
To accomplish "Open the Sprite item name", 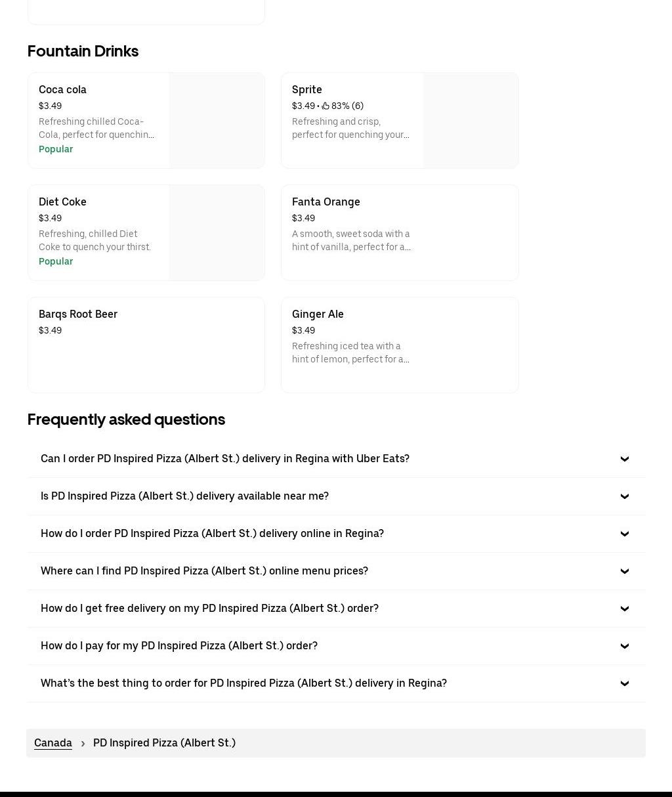I will click(307, 90).
